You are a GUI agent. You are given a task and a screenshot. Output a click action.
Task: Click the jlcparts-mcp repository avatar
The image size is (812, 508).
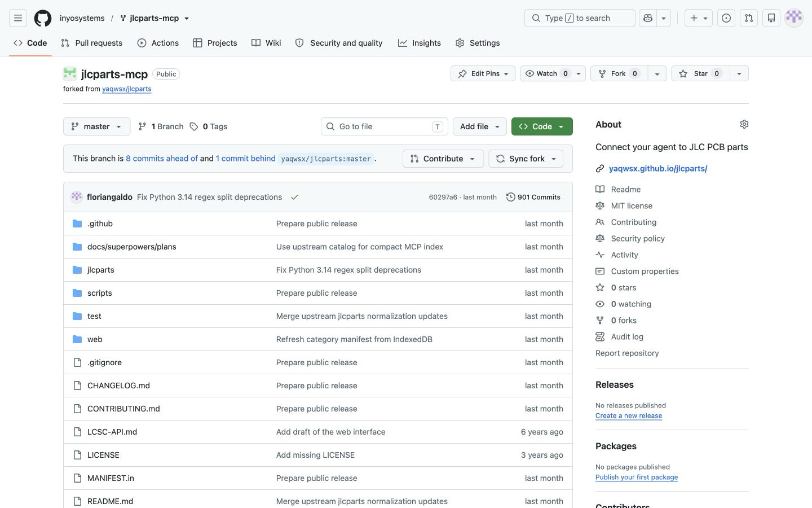pyautogui.click(x=70, y=73)
